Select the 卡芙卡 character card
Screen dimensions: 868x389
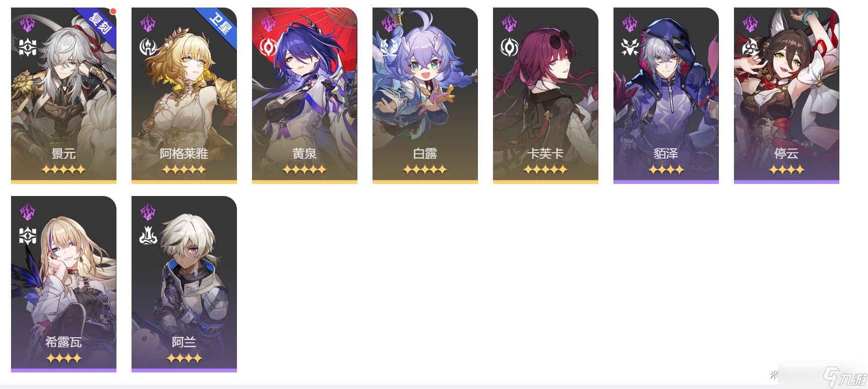tap(546, 95)
